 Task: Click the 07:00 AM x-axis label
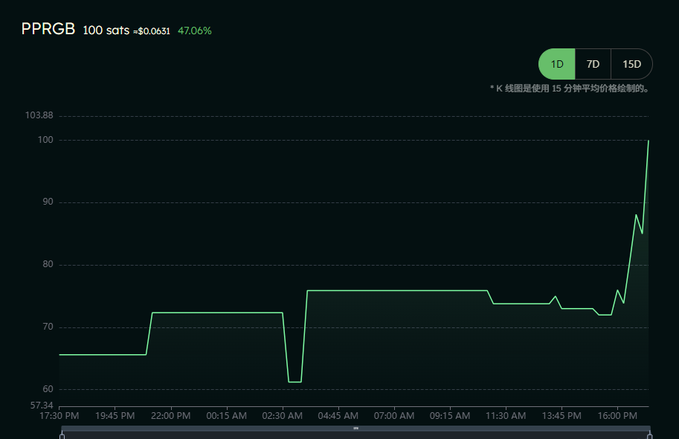pos(394,416)
